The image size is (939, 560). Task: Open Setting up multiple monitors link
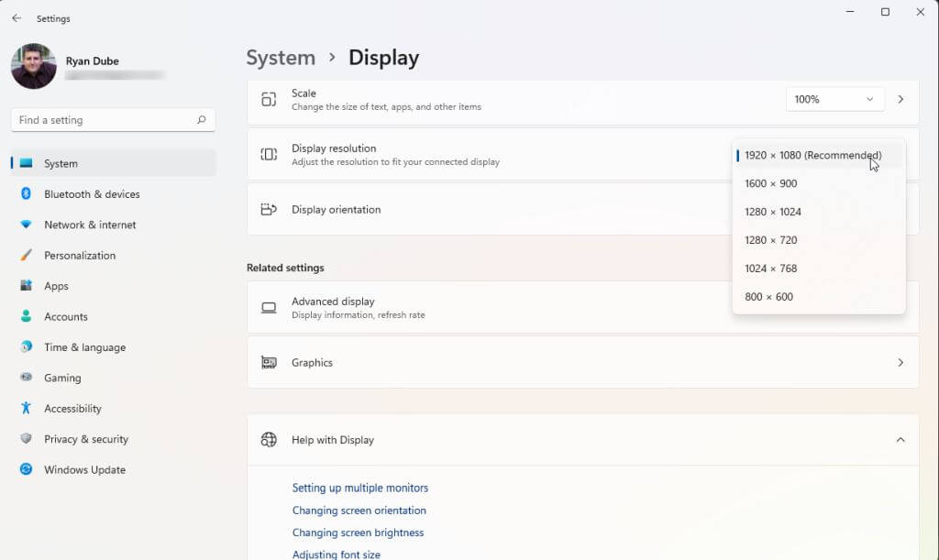coord(359,488)
